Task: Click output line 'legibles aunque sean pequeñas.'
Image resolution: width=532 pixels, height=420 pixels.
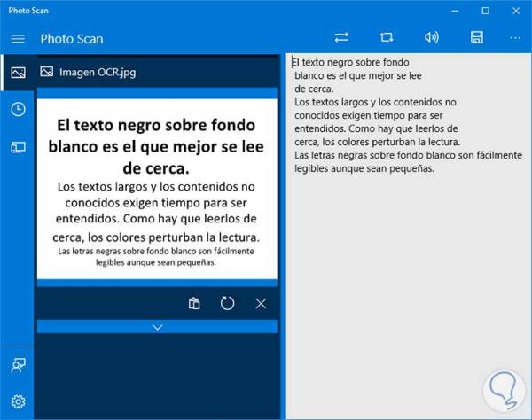Action: point(364,168)
